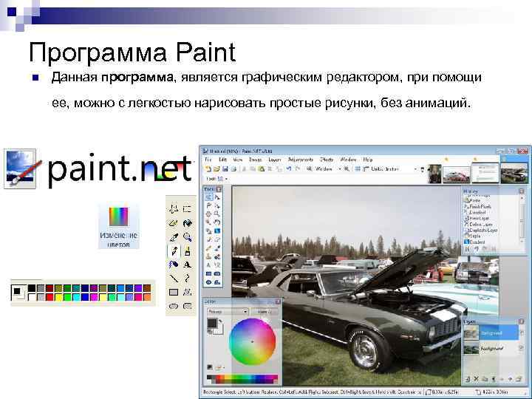Select the Rectangle shape in classic Paint toolbox
The height and width of the screenshot is (399, 532).
point(174,292)
